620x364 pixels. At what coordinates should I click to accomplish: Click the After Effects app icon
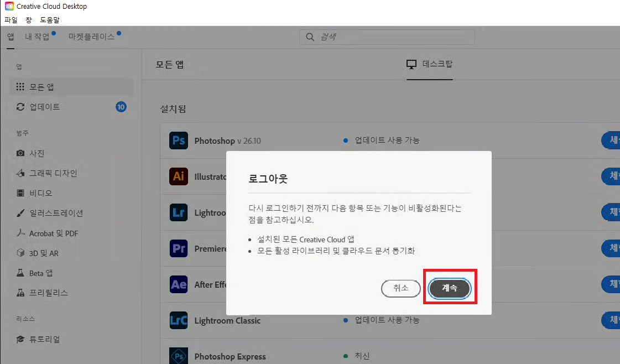[x=178, y=284]
